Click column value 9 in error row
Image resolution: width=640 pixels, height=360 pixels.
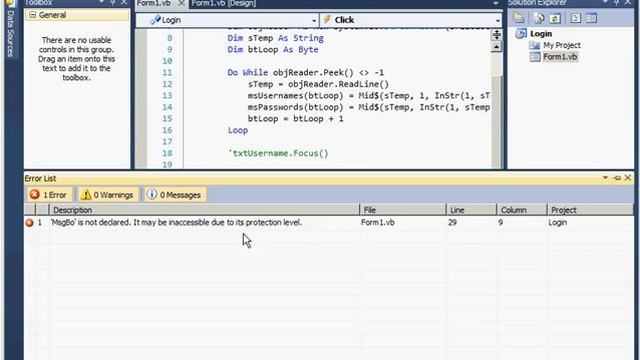(500, 222)
